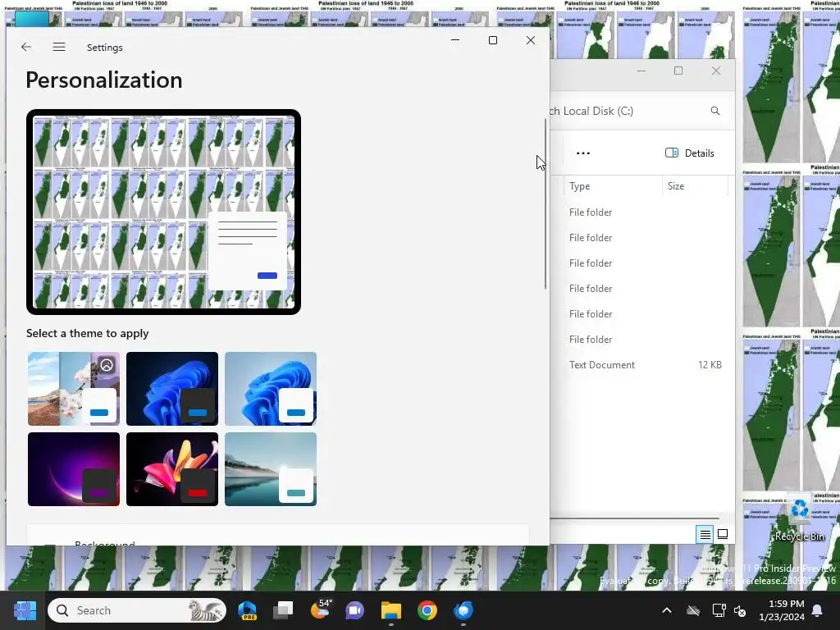Click the search magnifier in File Explorer
Screen dimensions: 840x630
(715, 111)
